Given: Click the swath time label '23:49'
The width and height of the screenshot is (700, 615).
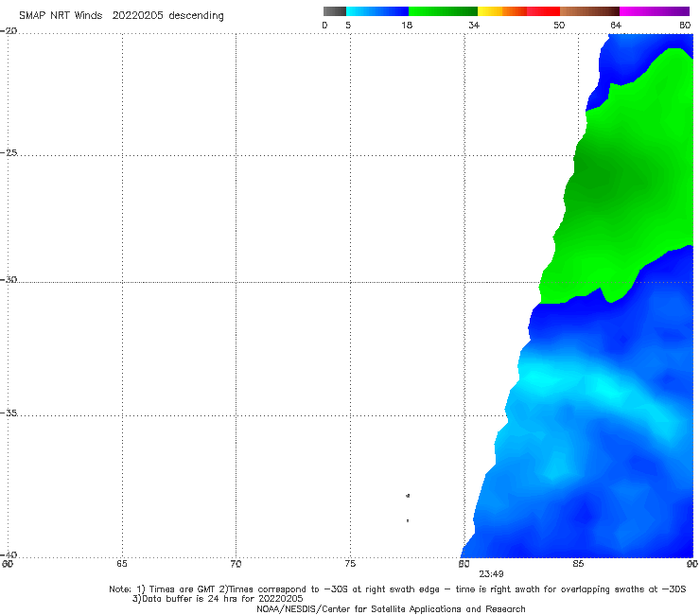Looking at the screenshot, I should coord(491,574).
